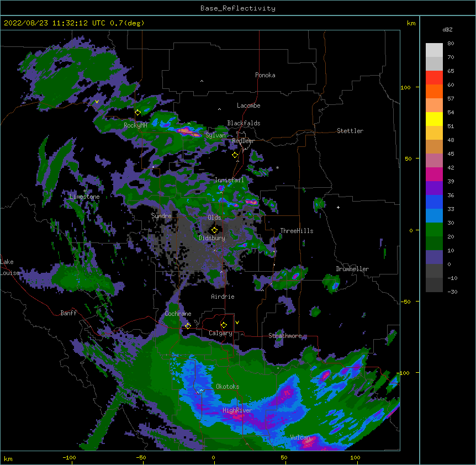The height and width of the screenshot is (465, 476).
Task: Pick the dark green 20-10 dBZ swatch
Action: point(434,244)
